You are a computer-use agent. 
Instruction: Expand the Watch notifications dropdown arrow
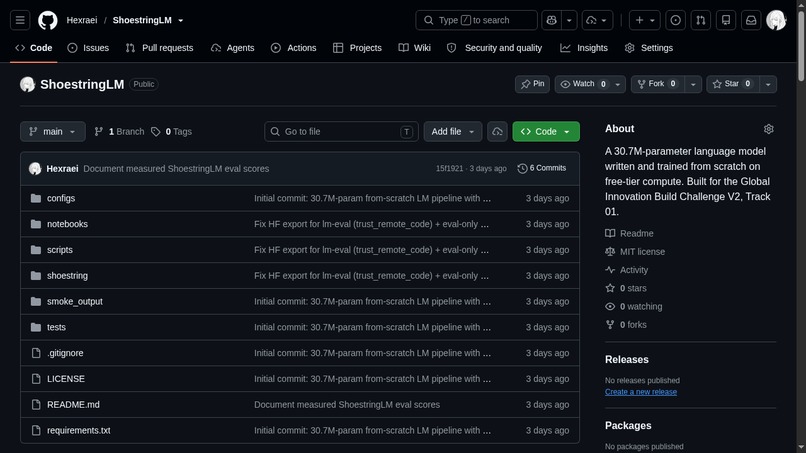pos(617,84)
